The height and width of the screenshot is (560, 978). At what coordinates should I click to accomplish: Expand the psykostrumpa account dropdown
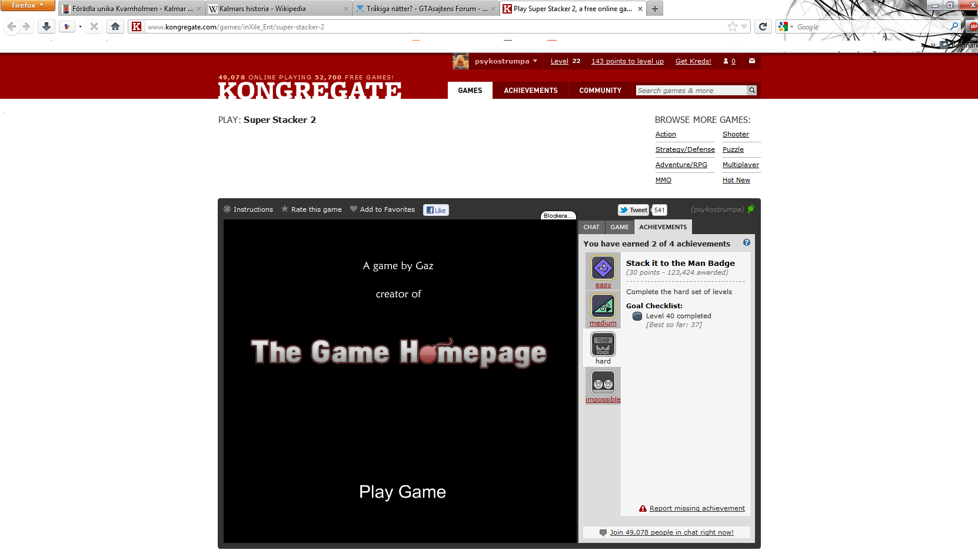click(535, 61)
